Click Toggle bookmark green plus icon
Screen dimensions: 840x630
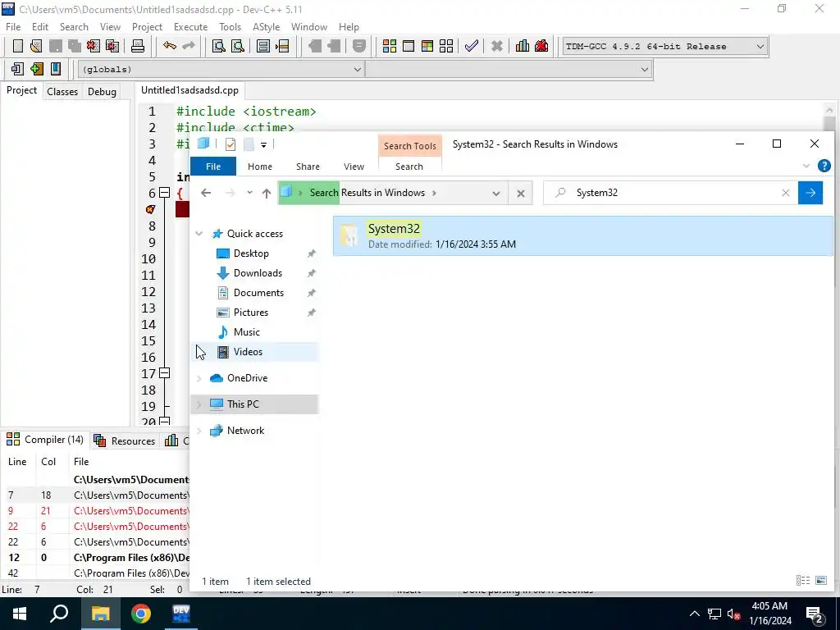(36, 69)
